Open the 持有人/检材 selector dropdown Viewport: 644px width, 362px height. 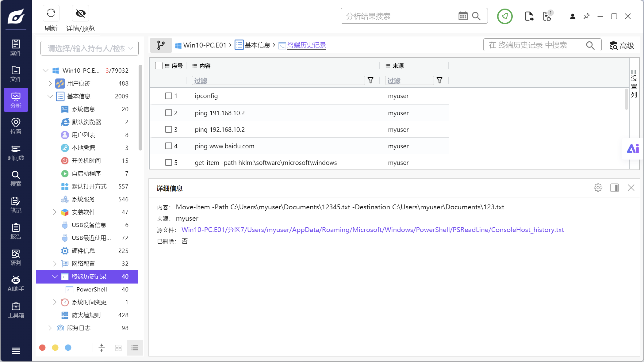click(90, 48)
